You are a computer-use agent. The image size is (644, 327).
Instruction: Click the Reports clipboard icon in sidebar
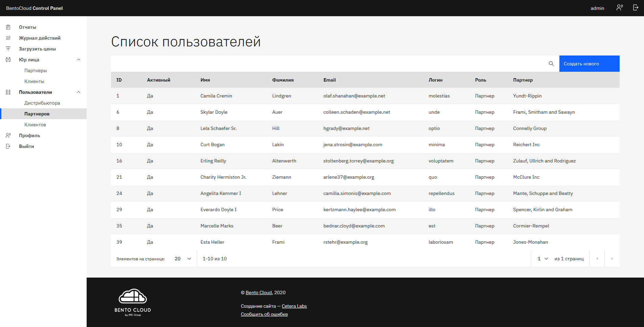pos(8,27)
